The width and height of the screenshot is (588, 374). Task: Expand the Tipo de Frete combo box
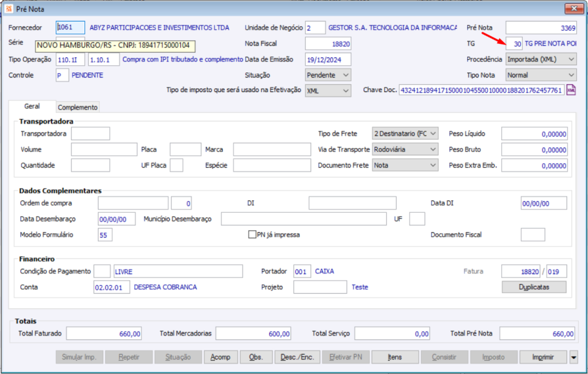click(x=433, y=134)
